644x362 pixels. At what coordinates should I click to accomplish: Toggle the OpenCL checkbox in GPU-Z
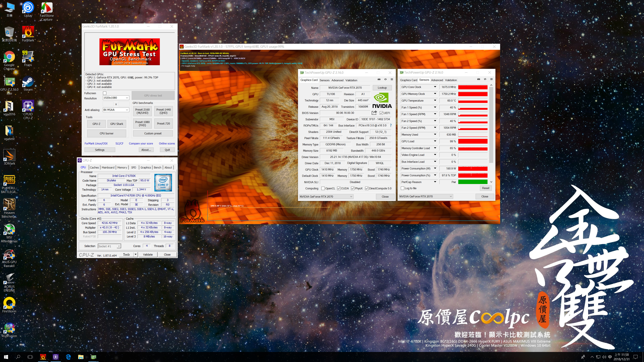pyautogui.click(x=323, y=188)
